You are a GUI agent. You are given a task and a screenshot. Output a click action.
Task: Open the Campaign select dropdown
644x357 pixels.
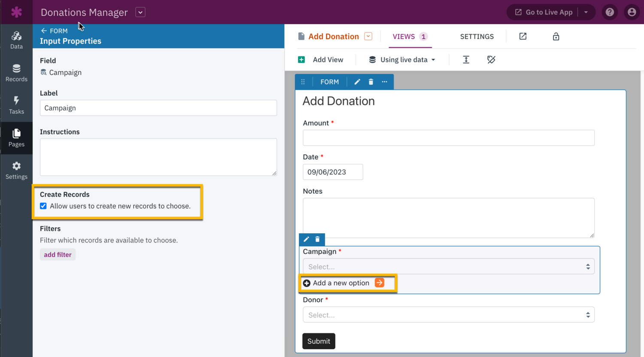coord(448,267)
